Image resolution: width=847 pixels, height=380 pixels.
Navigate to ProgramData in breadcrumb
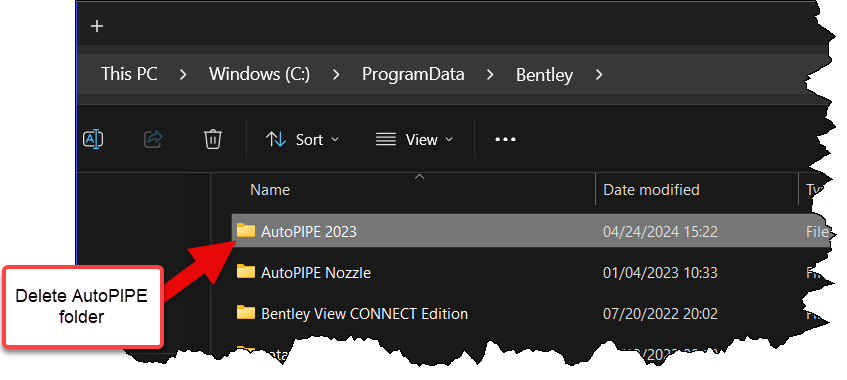coord(413,74)
